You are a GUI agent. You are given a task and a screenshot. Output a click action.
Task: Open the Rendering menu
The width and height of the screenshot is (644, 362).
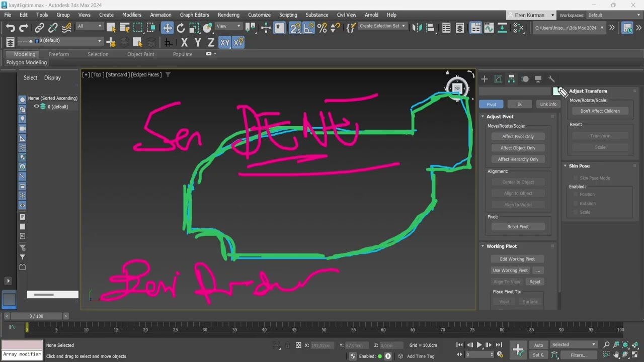click(x=228, y=15)
